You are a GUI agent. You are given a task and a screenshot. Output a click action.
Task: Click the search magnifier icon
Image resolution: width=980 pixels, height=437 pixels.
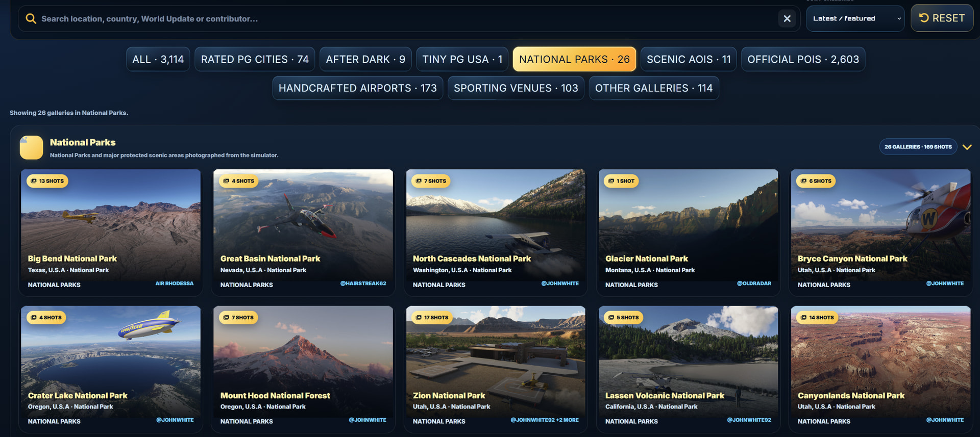tap(31, 19)
